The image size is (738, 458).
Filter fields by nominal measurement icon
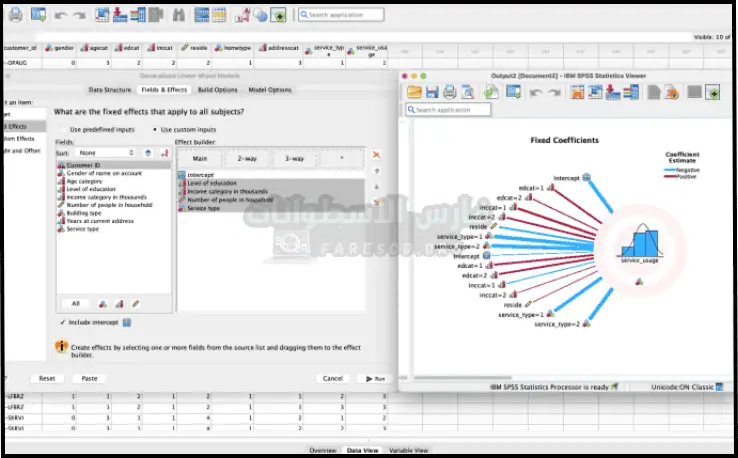(x=102, y=303)
